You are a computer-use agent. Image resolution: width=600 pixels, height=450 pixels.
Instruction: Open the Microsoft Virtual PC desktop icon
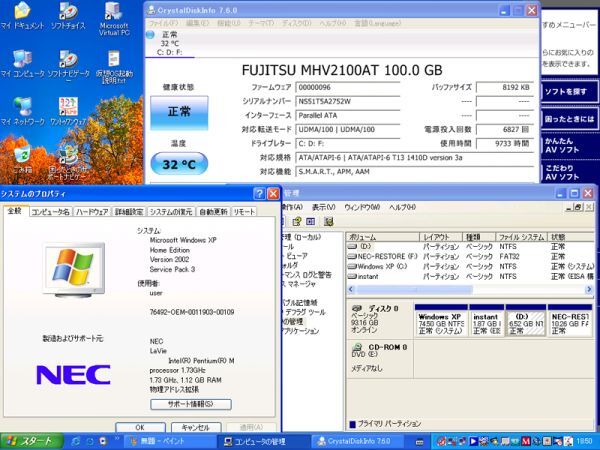[x=114, y=18]
